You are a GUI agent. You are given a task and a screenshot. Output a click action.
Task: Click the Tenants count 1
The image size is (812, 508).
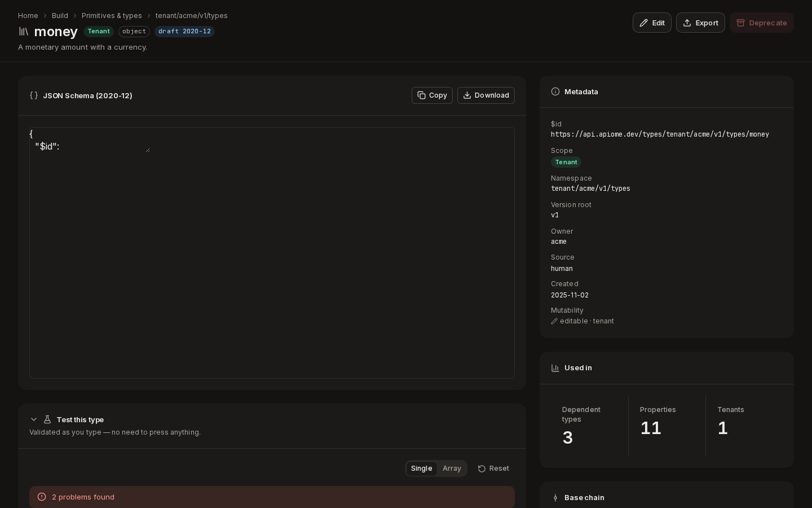click(x=723, y=428)
